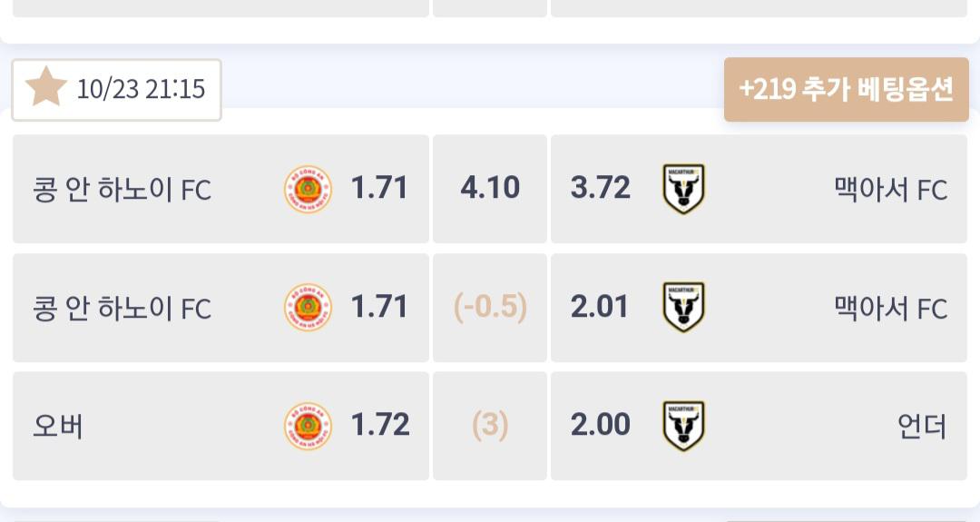980x522 pixels.
Task: Select the bull logo next to 2.00 언더
Action: point(683,426)
